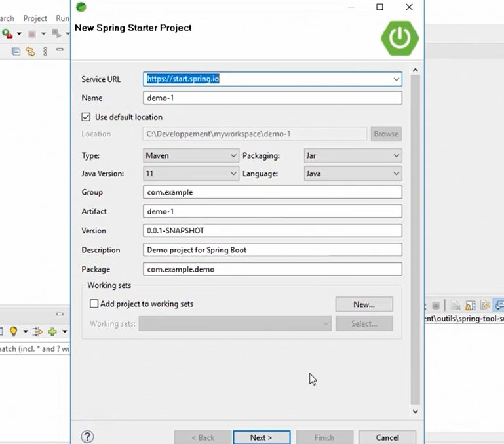
Task: Click the dialog scrollbar down arrow
Action: (x=416, y=411)
